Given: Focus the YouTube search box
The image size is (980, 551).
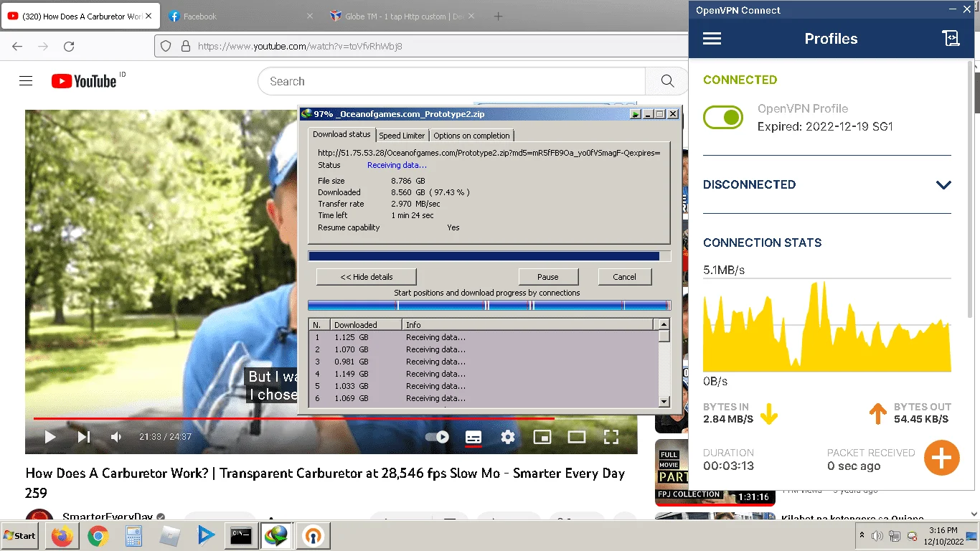Looking at the screenshot, I should point(451,81).
